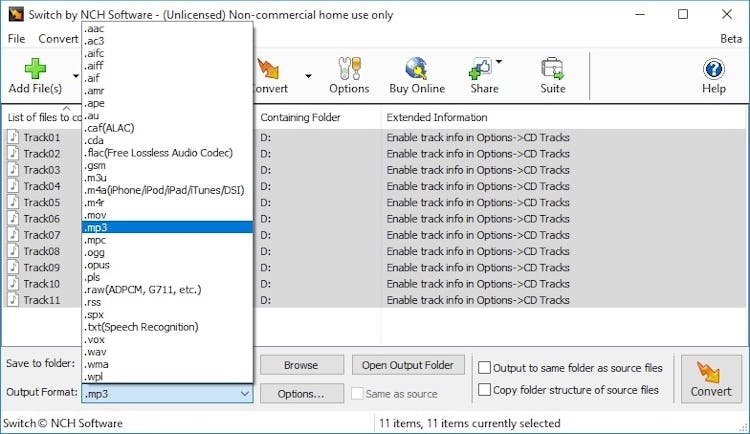Pick the .amr format option
Screen dimensions: 750x434
(167, 91)
